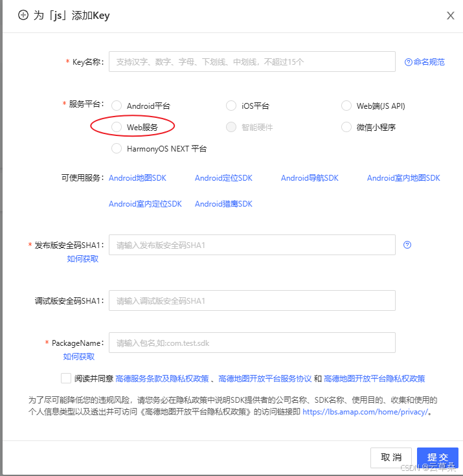Visit the Android导航SDK link
The width and height of the screenshot is (463, 476).
pos(310,178)
